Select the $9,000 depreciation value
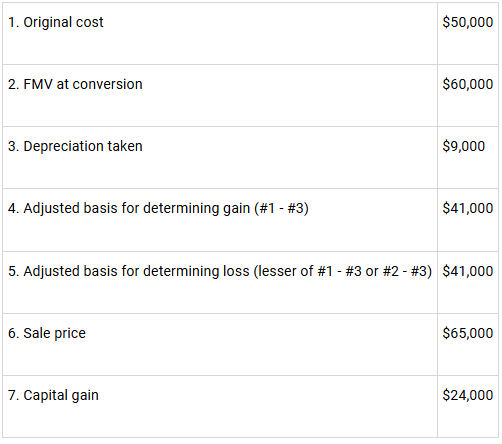502x444 pixels. (464, 146)
